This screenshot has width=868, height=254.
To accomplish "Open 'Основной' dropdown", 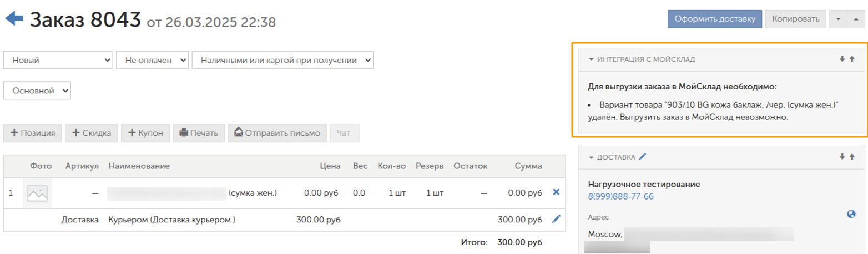I will [38, 89].
